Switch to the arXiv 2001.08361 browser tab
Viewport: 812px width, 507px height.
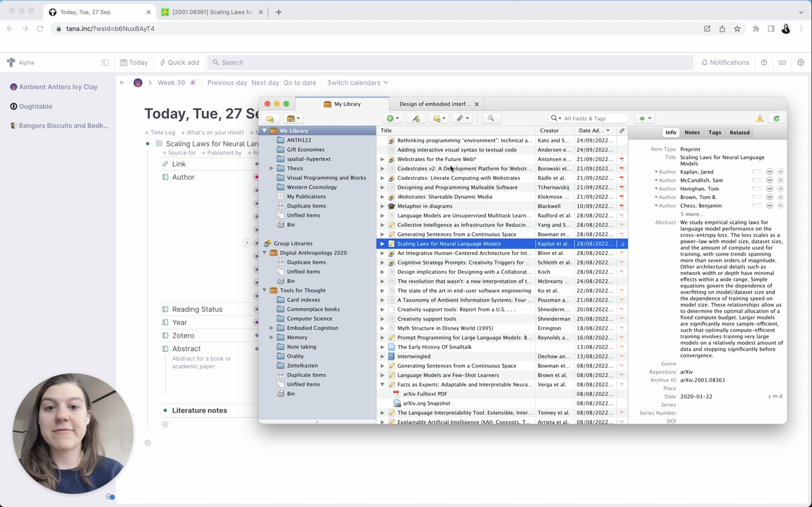coord(212,12)
